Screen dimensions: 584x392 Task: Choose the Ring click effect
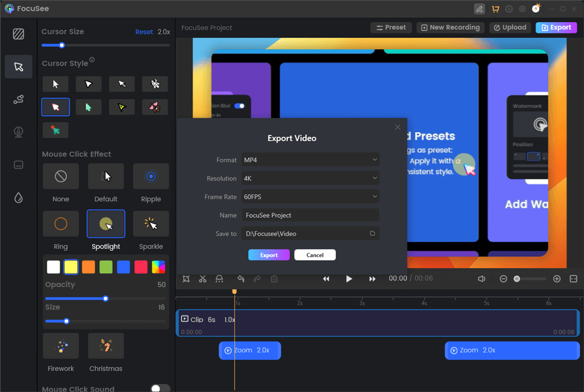[x=61, y=224]
